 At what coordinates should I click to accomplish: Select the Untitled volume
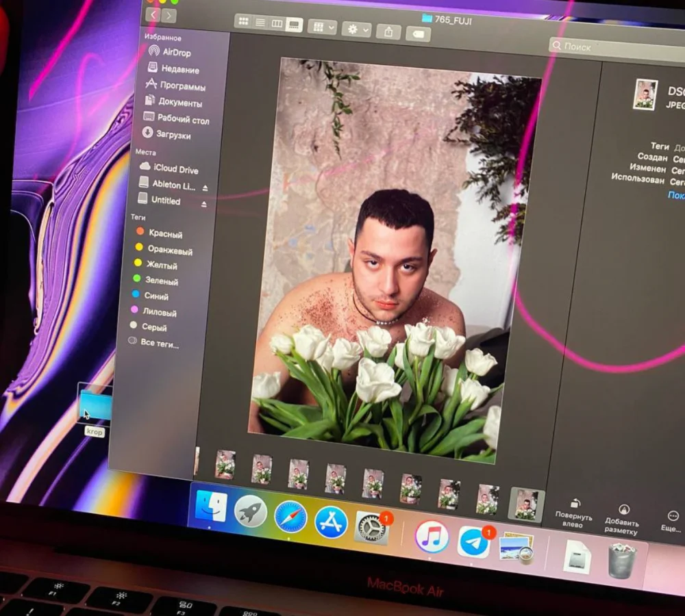159,200
